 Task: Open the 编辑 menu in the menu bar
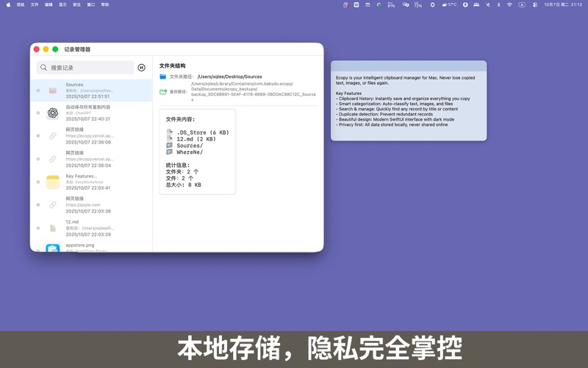click(x=49, y=4)
